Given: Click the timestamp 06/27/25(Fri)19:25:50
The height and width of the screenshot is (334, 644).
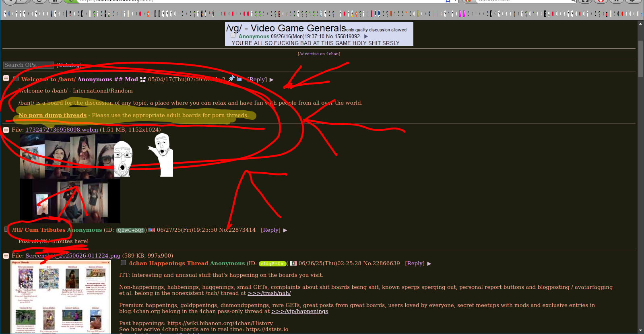Looking at the screenshot, I should click(x=187, y=230).
